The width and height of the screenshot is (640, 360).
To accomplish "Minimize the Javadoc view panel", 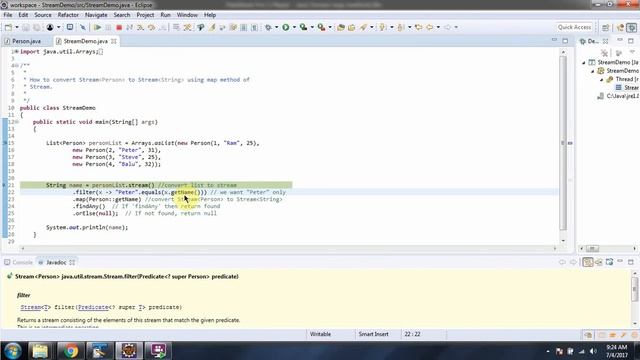I will 620,261.
